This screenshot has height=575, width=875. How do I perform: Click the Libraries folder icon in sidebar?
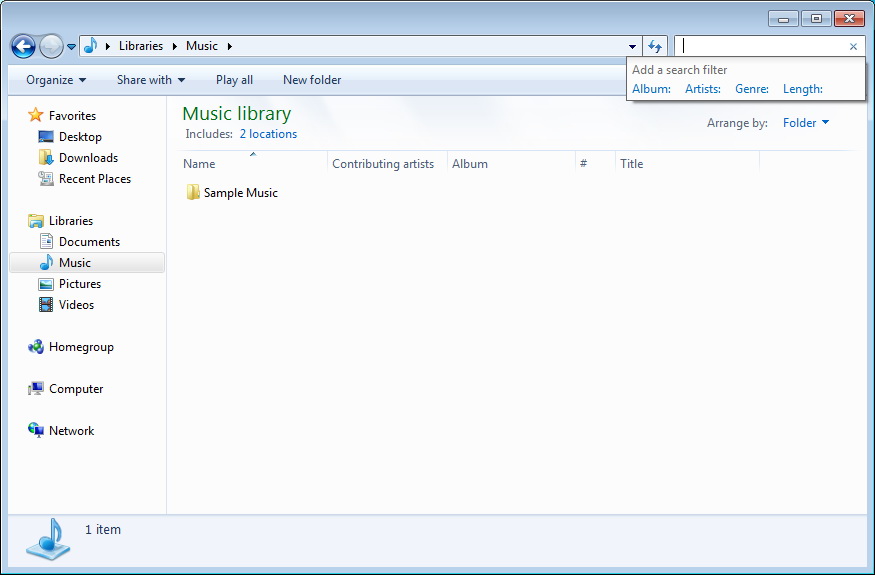point(36,221)
